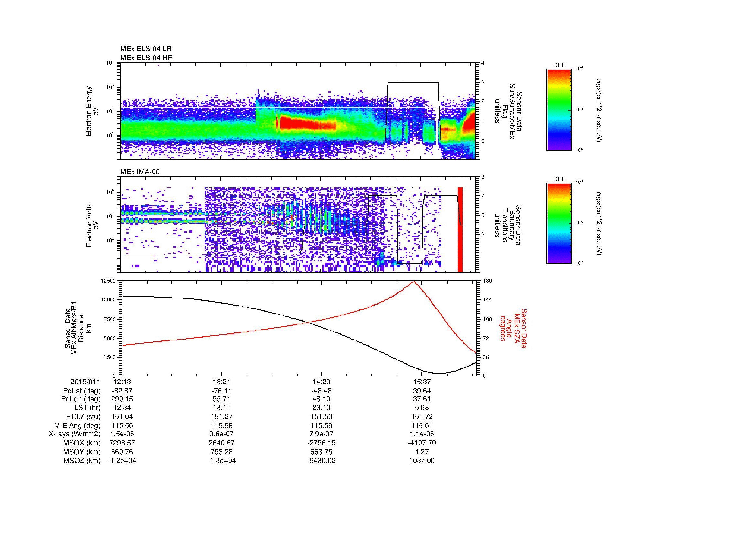Click the MSOZ value '1037.00'

(x=422, y=461)
